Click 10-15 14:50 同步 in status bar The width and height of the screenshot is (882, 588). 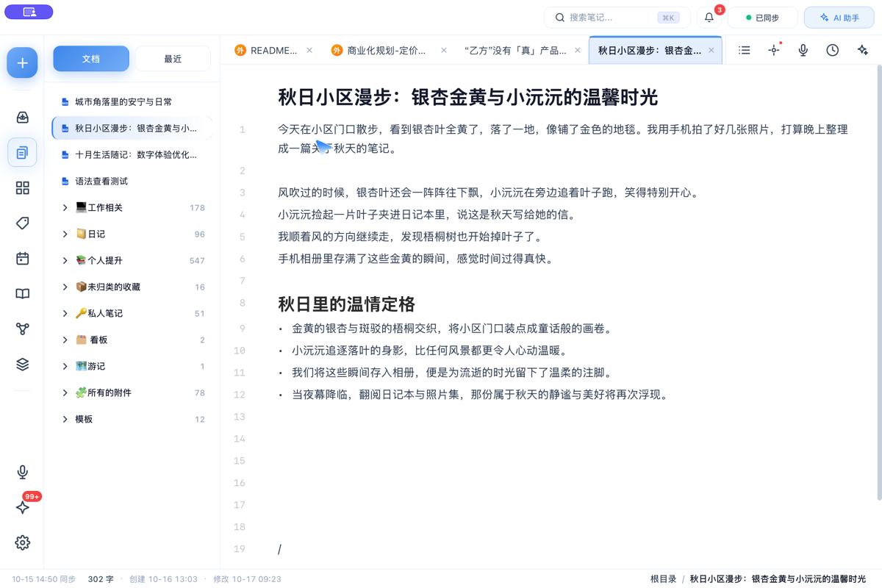click(43, 579)
